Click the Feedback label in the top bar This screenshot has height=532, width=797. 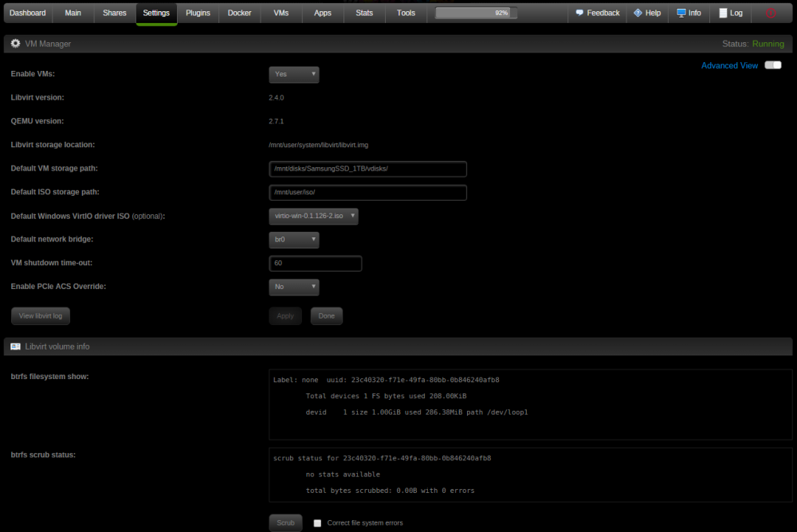coord(603,14)
